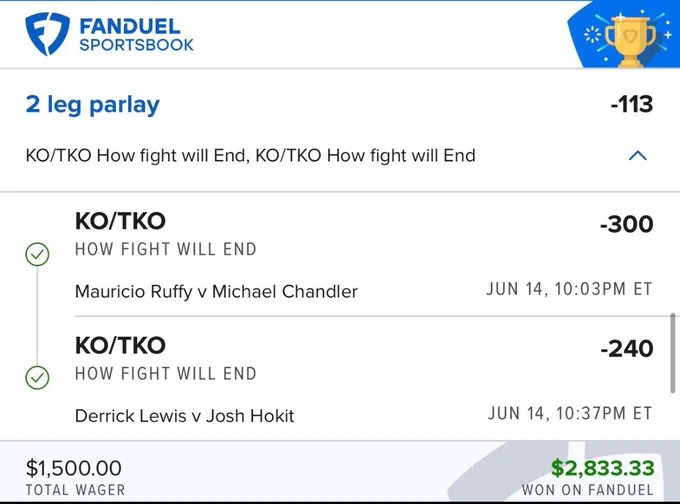Click the first KO/TKO selection title
The height and width of the screenshot is (504, 680).
tap(120, 221)
